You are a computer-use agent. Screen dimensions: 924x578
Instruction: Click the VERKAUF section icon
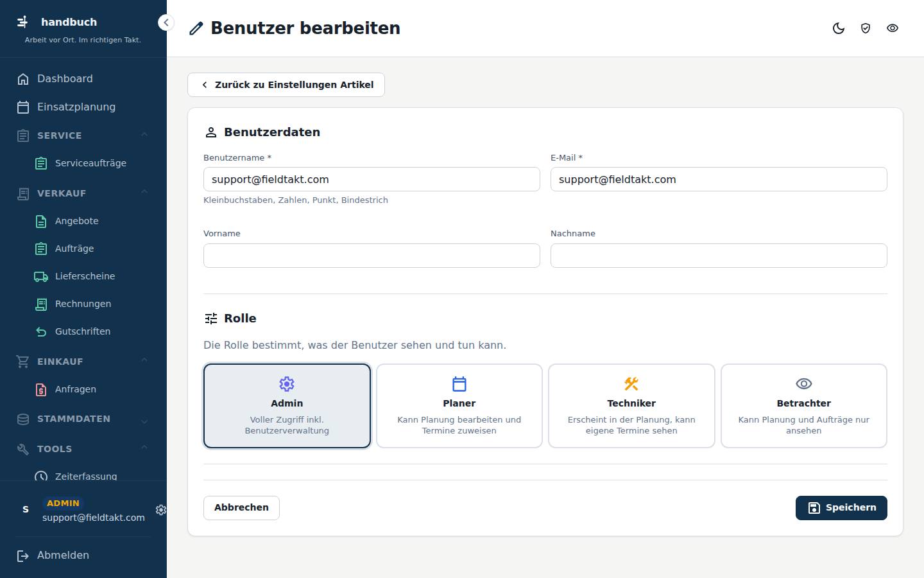23,193
